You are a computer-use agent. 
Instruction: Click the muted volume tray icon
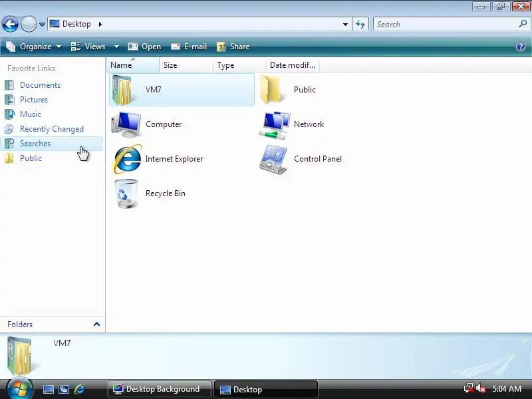(x=481, y=389)
